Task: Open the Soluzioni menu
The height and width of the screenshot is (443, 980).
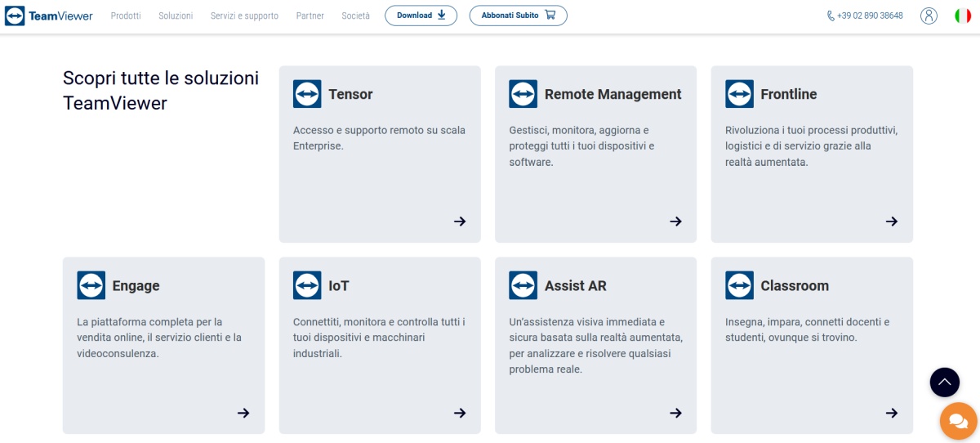Action: (176, 16)
